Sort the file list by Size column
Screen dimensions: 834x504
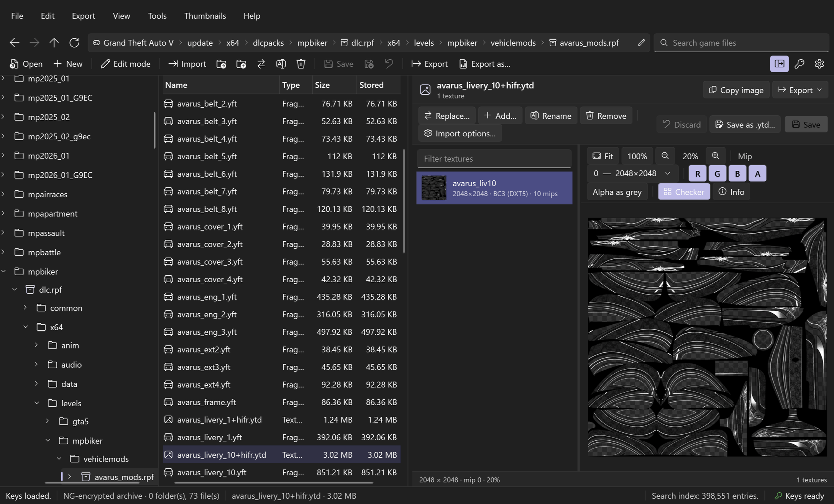(334, 85)
